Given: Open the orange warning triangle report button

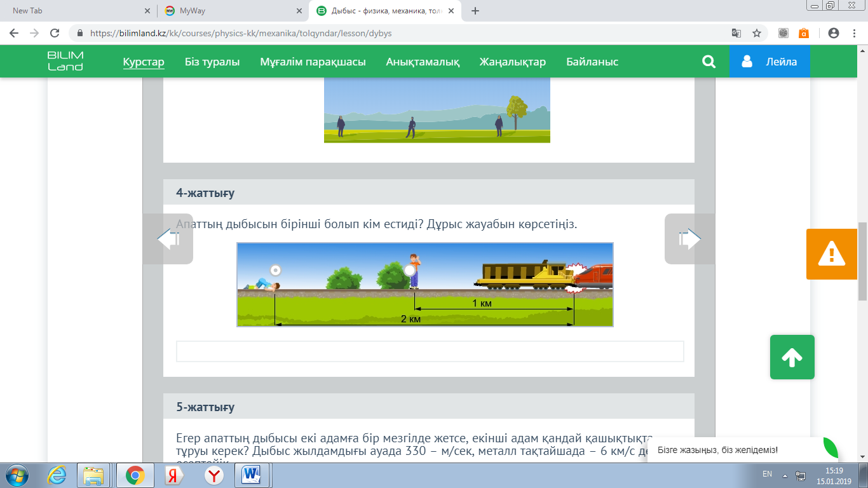Looking at the screenshot, I should click(x=831, y=254).
